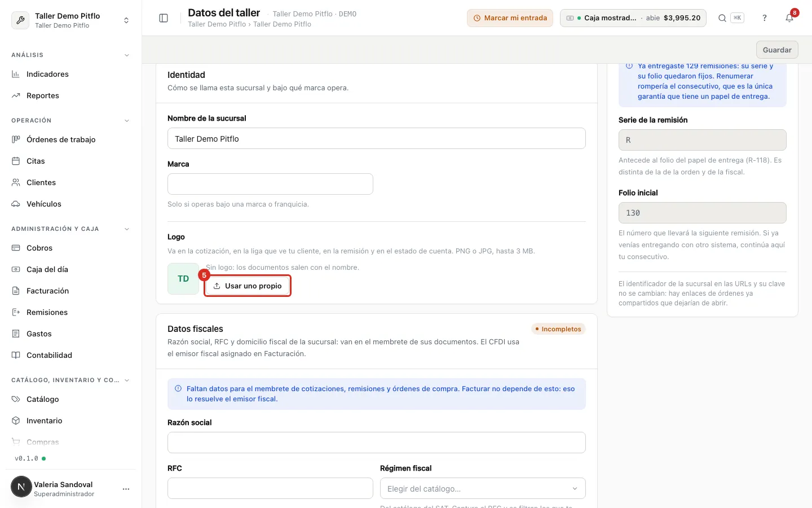The width and height of the screenshot is (812, 508).
Task: Click the Catálogo tag icon
Action: (x=16, y=399)
